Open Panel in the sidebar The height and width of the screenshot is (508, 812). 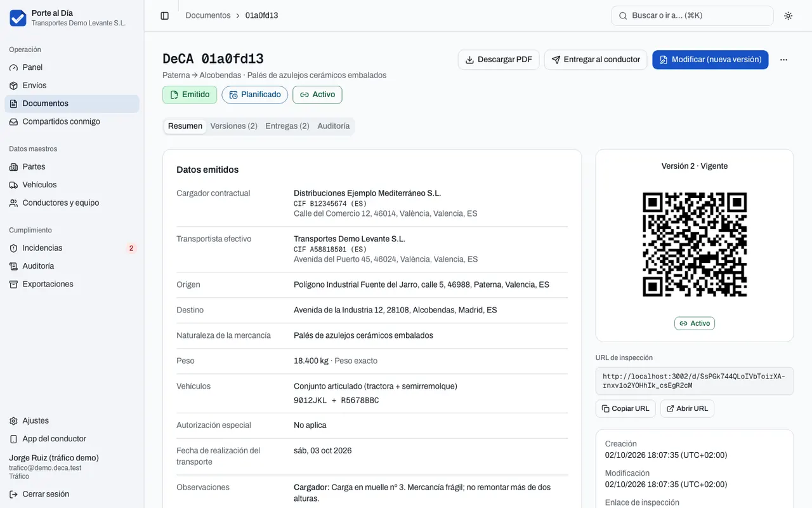72,67
